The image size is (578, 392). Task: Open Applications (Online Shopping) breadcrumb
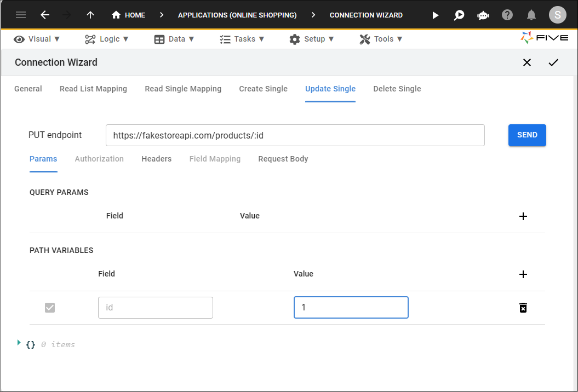click(x=237, y=15)
